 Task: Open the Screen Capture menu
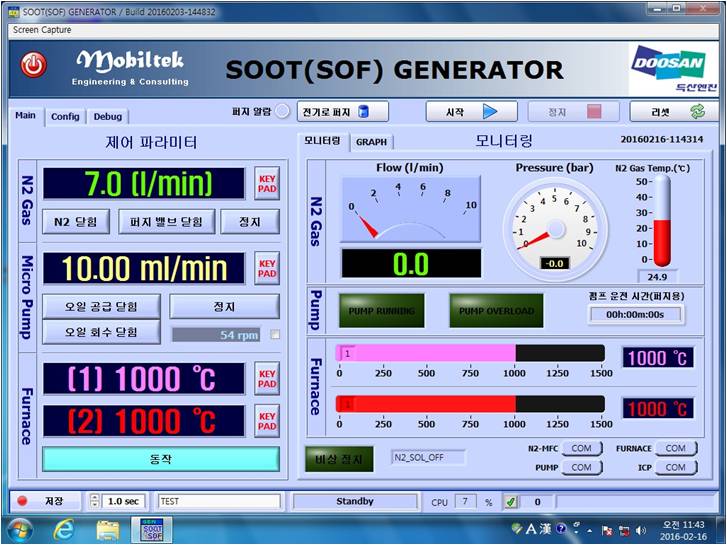[x=42, y=30]
